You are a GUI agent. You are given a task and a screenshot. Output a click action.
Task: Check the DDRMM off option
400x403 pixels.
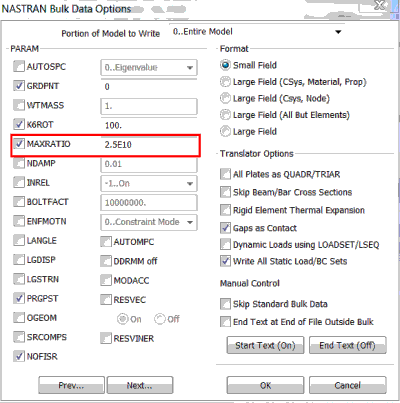(106, 261)
